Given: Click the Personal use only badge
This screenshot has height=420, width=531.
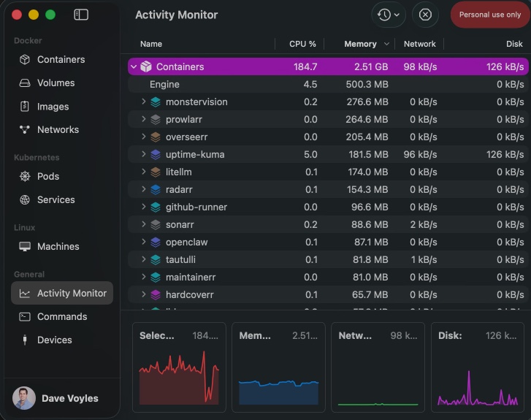Looking at the screenshot, I should tap(489, 15).
